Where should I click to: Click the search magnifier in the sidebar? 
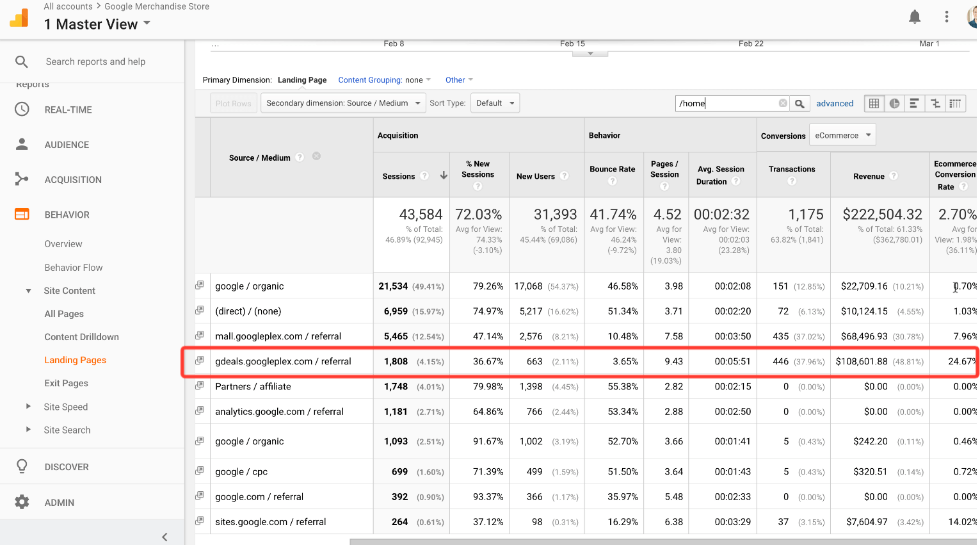click(x=22, y=61)
